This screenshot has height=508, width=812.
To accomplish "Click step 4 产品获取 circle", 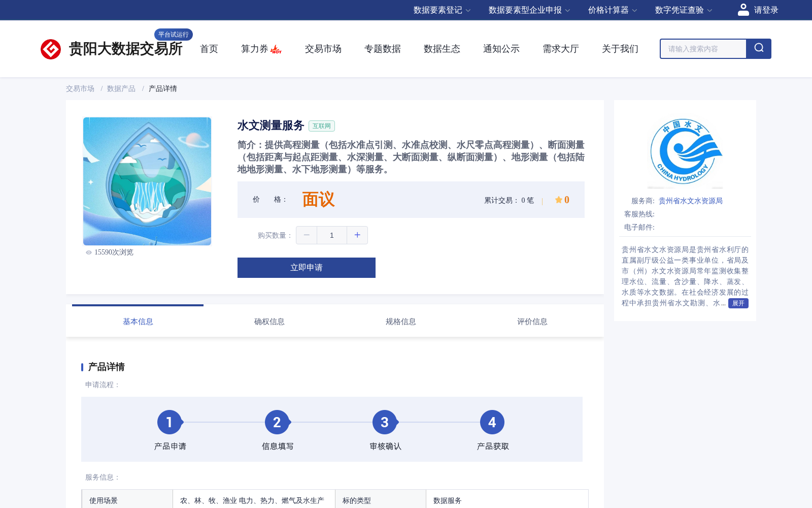I will coord(492,422).
